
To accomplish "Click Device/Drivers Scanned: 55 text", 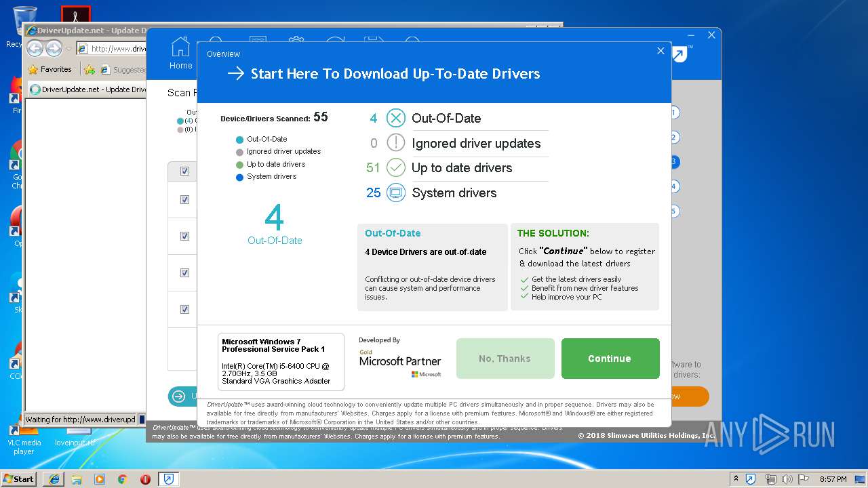I will pos(274,117).
